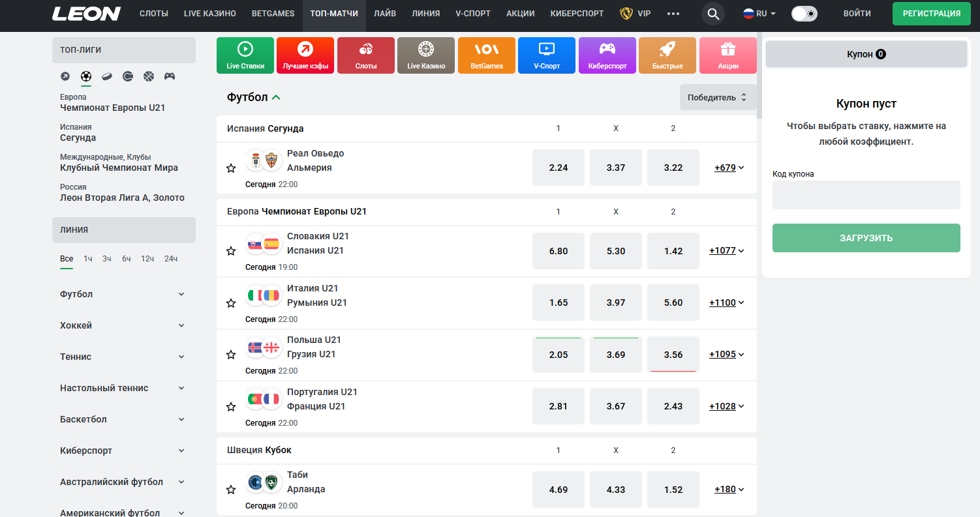Open the three-dot more menu

click(673, 14)
